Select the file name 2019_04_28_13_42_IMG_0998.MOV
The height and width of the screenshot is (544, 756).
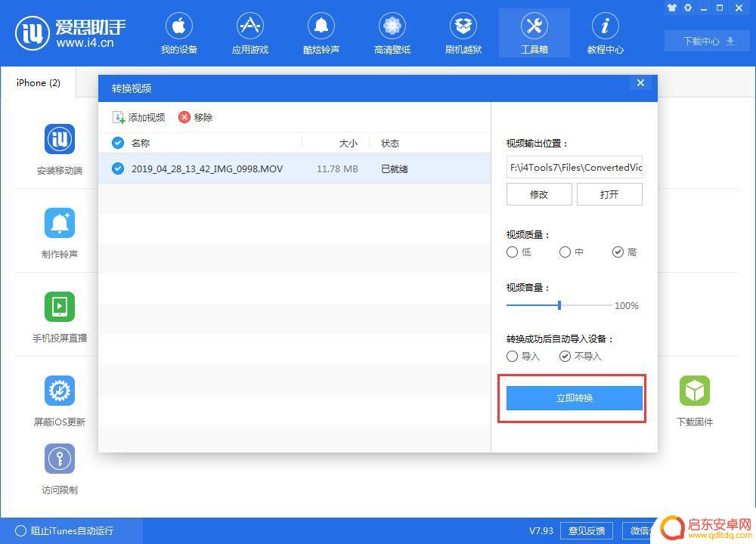point(207,169)
